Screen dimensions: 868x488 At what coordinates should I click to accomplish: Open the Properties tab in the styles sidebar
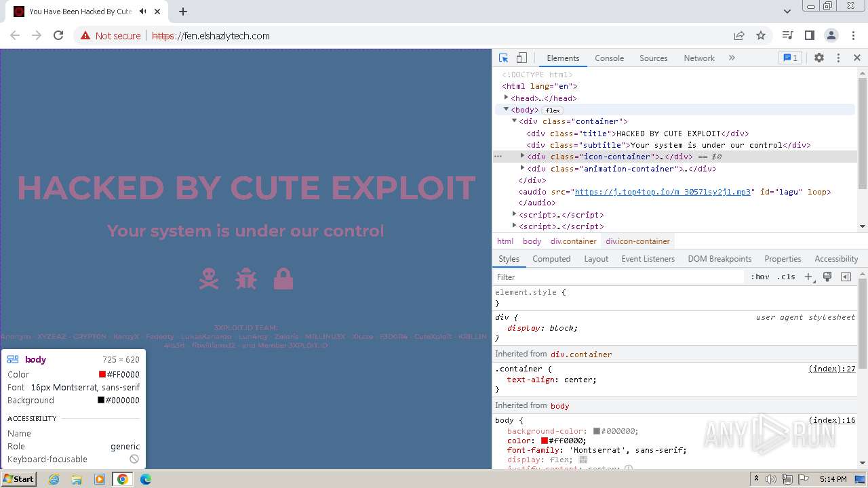(x=783, y=259)
